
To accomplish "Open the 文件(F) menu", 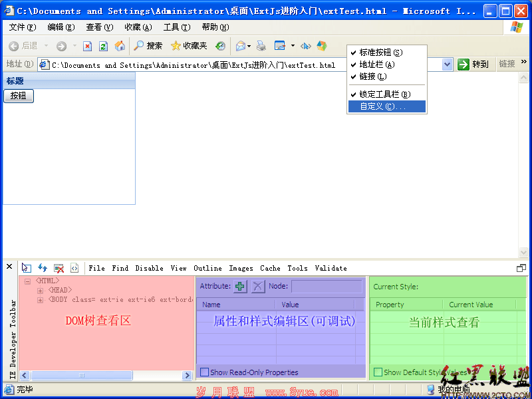I will point(23,27).
